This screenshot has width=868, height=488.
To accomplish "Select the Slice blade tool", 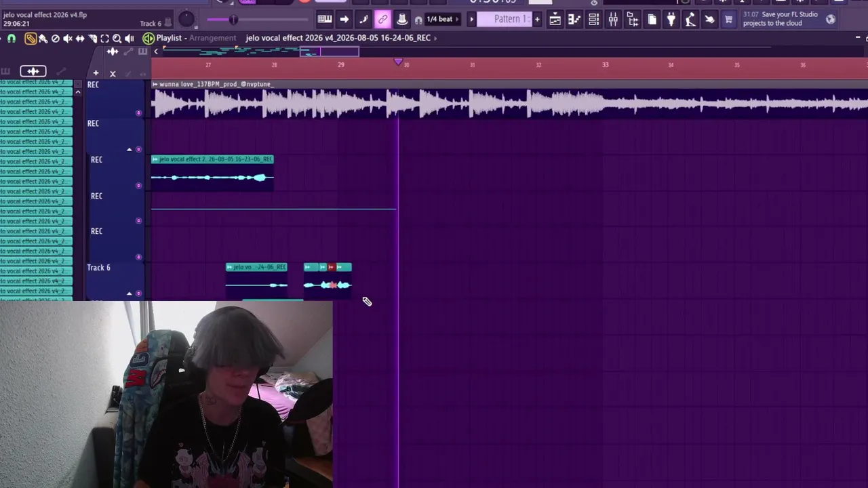I will 92,39.
